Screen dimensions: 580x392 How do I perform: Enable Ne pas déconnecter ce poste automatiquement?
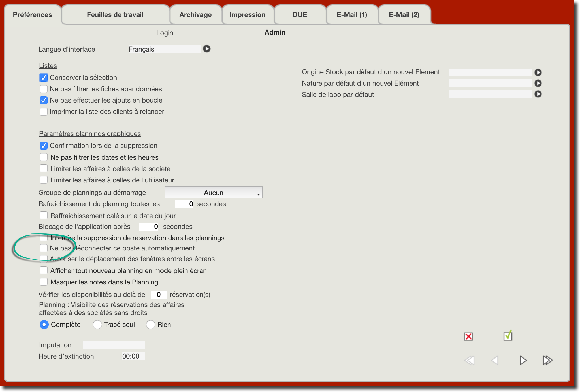pos(44,248)
